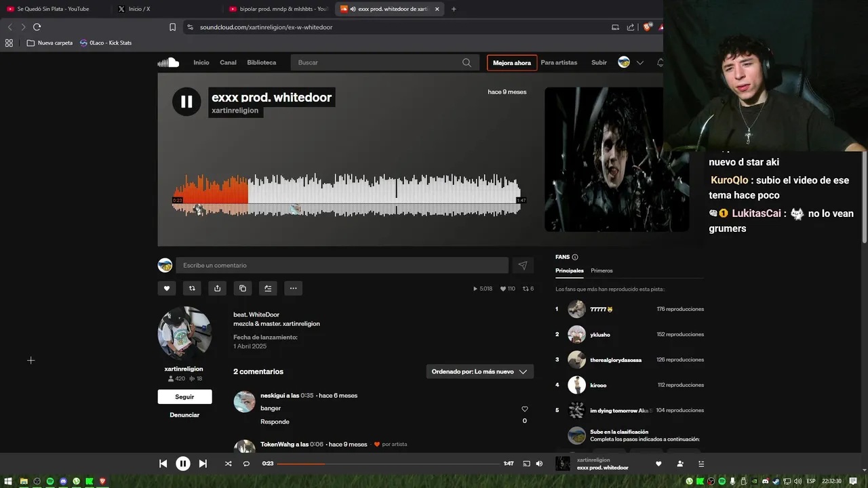The width and height of the screenshot is (868, 488).
Task: Jump to 0:35 timestamp in neskigui's comment
Action: pos(307,396)
